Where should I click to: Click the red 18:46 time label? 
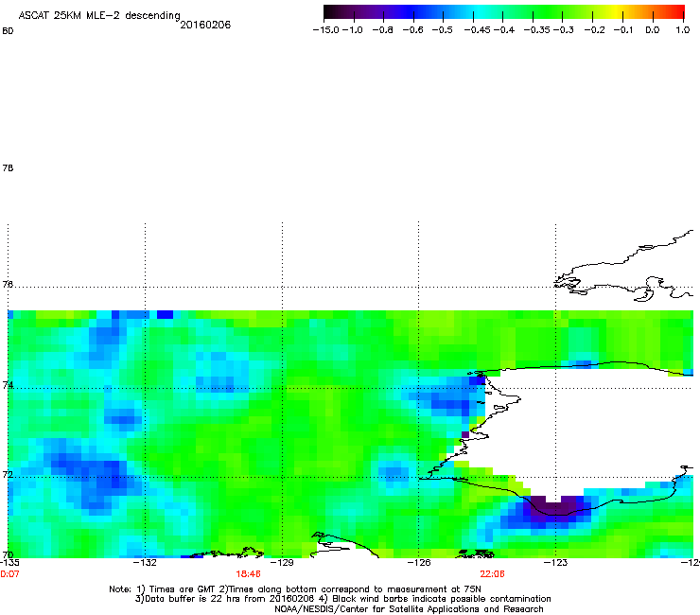[248, 574]
